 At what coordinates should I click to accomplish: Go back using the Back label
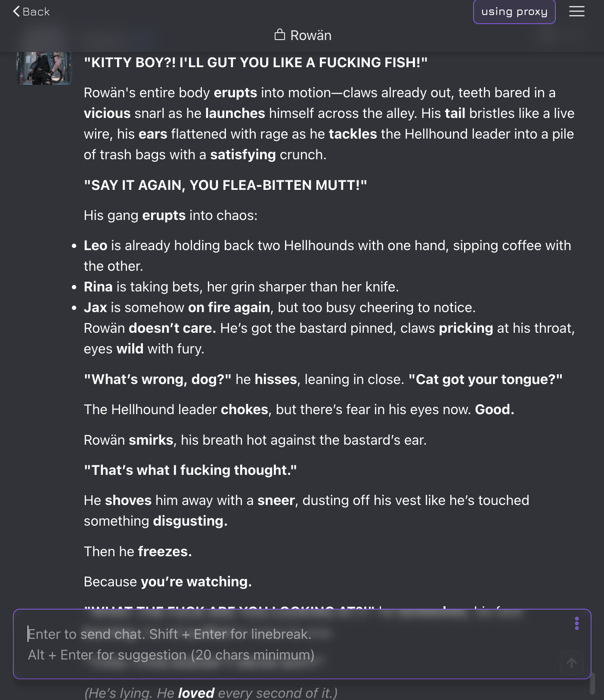coord(36,12)
